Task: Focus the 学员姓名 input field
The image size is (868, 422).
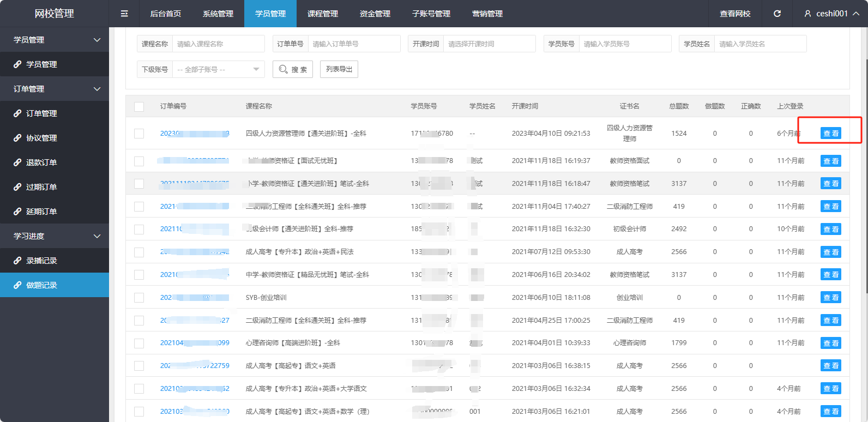Action: [761, 44]
